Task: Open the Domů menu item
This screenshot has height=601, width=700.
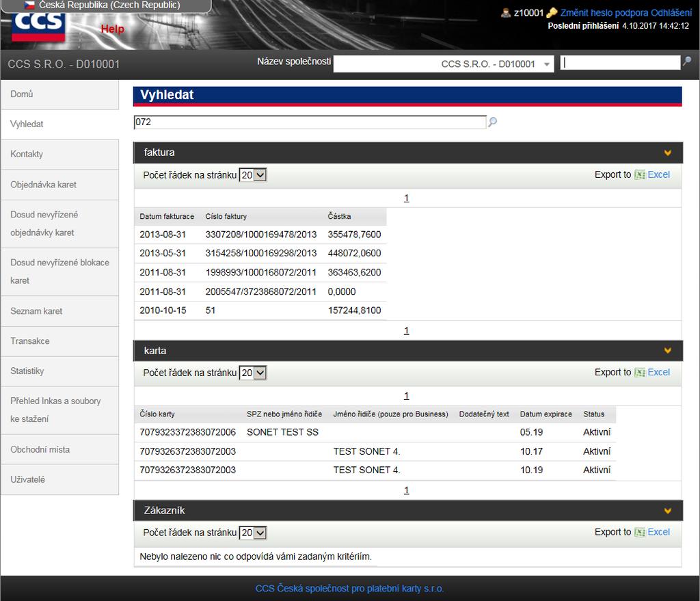Action: (x=60, y=94)
